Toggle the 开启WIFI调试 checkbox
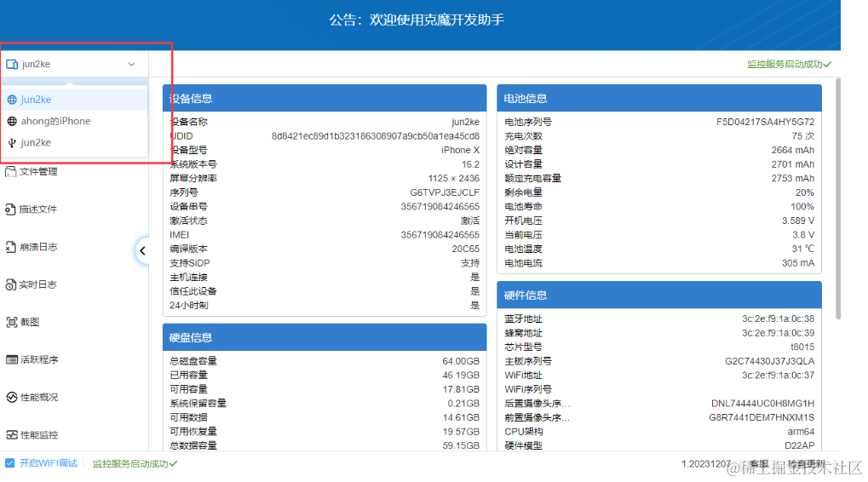The width and height of the screenshot is (868, 482). tap(10, 463)
